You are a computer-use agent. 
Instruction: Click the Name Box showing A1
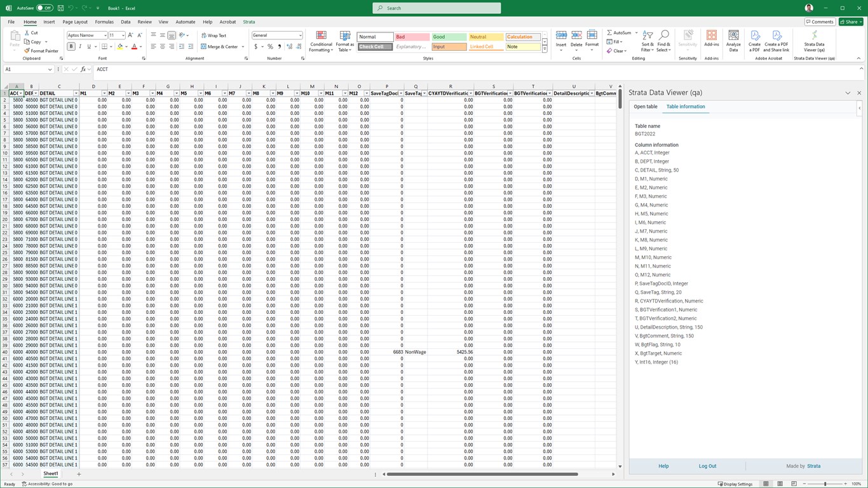(25, 69)
